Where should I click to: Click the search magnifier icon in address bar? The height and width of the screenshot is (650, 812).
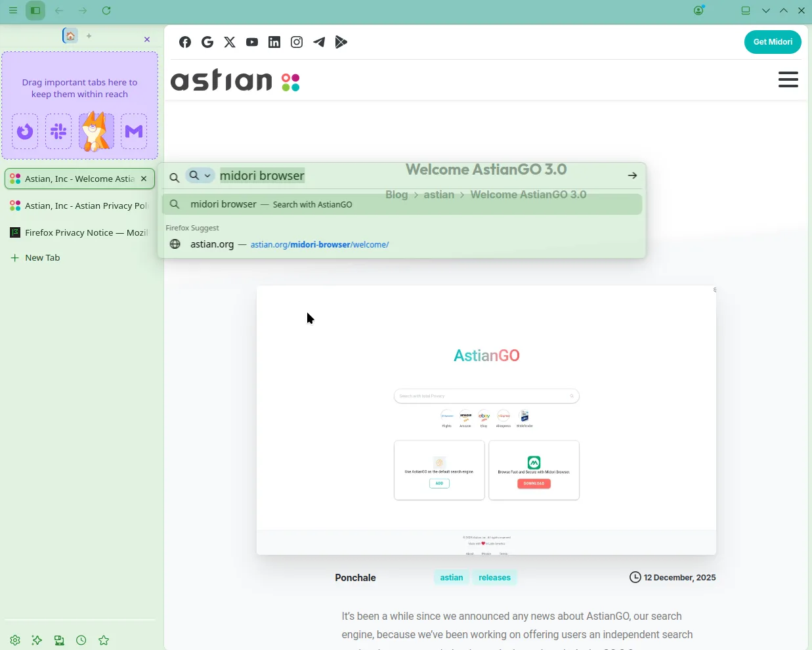coord(175,177)
